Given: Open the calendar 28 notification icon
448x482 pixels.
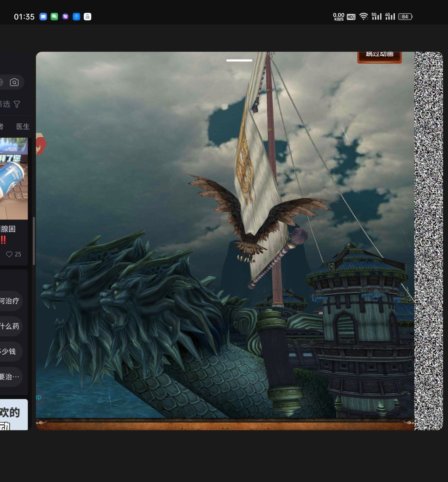Looking at the screenshot, I should [x=88, y=17].
